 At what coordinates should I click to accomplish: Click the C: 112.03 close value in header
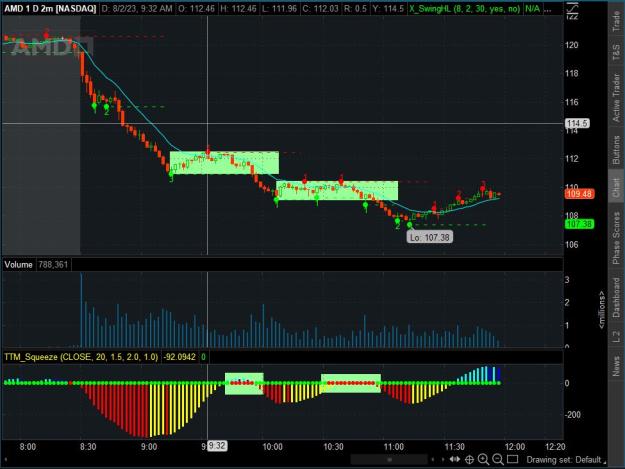click(x=320, y=8)
